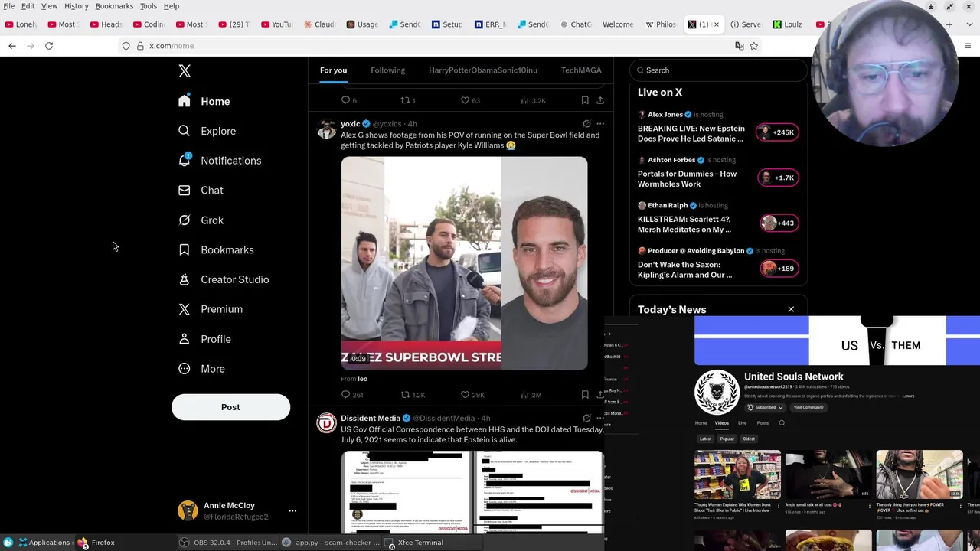980x551 pixels.
Task: Bookmark the yoxic Super Bowl post
Action: [585, 395]
